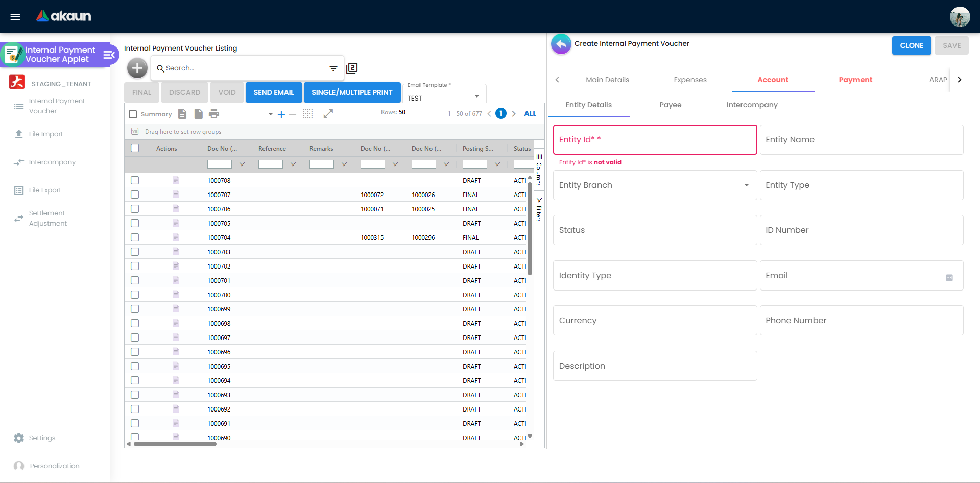
Task: Toggle the Summary checkbox above the grid
Action: [x=133, y=114]
